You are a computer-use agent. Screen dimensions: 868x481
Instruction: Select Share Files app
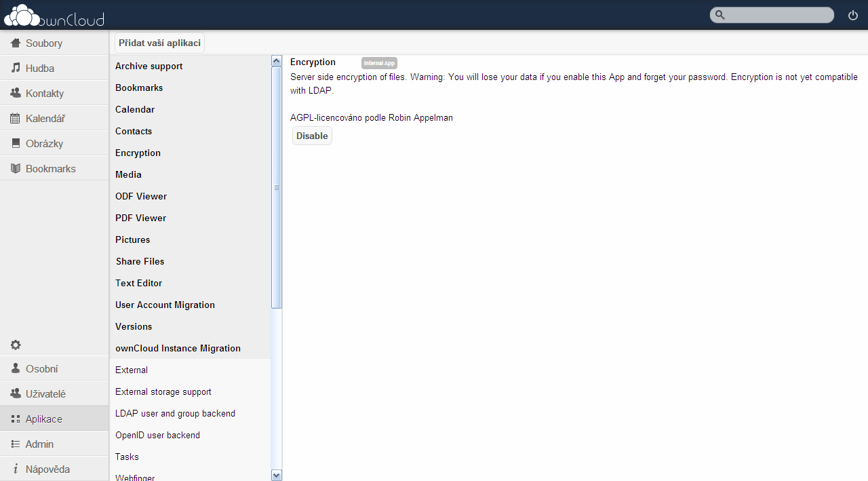pos(190,261)
